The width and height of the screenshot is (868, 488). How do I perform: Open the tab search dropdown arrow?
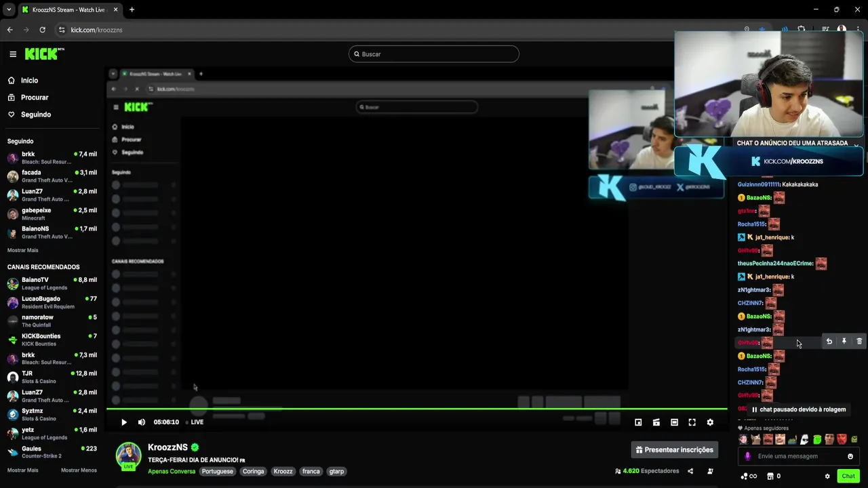point(9,9)
